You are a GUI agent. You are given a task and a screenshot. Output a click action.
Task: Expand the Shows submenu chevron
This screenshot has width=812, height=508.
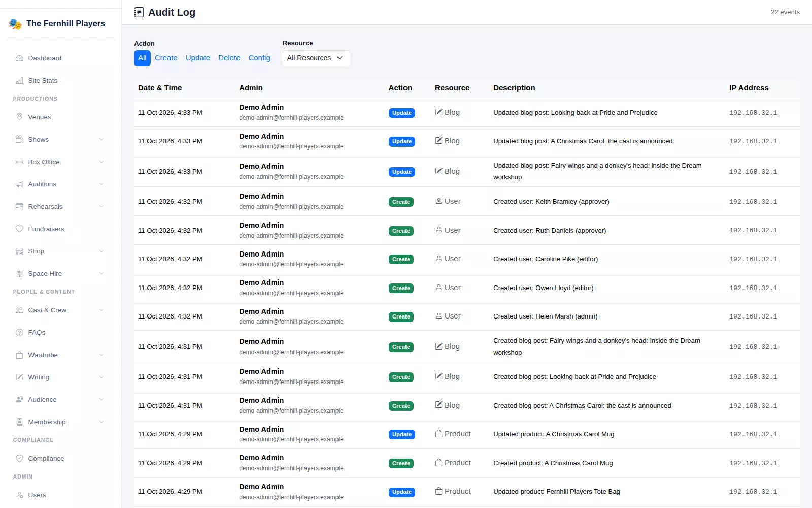click(x=101, y=140)
